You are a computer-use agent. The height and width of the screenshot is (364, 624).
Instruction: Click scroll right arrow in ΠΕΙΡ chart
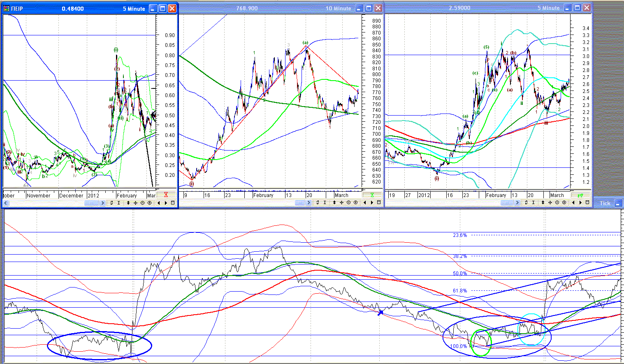tap(102, 203)
